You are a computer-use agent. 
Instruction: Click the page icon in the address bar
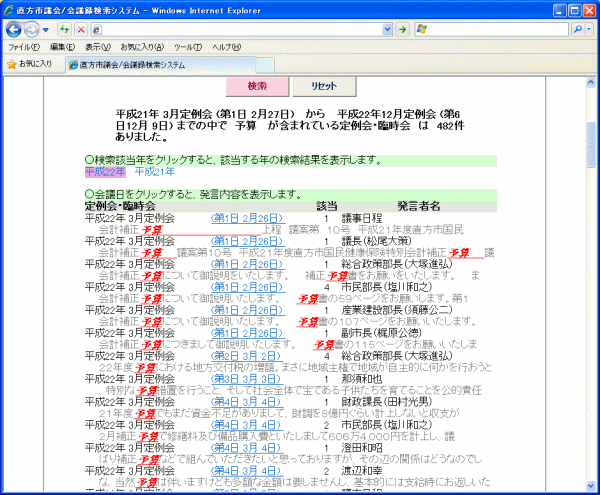[97, 29]
